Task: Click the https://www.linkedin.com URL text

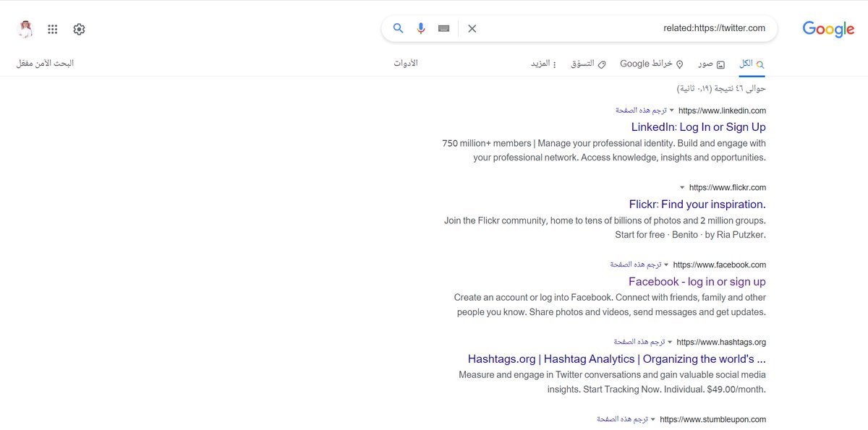Action: pyautogui.click(x=723, y=111)
